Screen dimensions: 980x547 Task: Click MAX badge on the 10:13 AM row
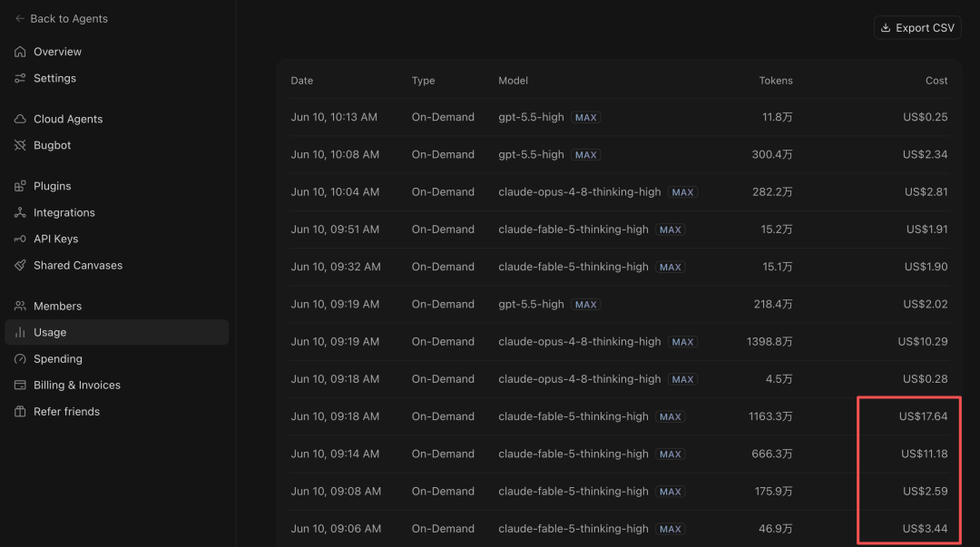[x=585, y=118]
